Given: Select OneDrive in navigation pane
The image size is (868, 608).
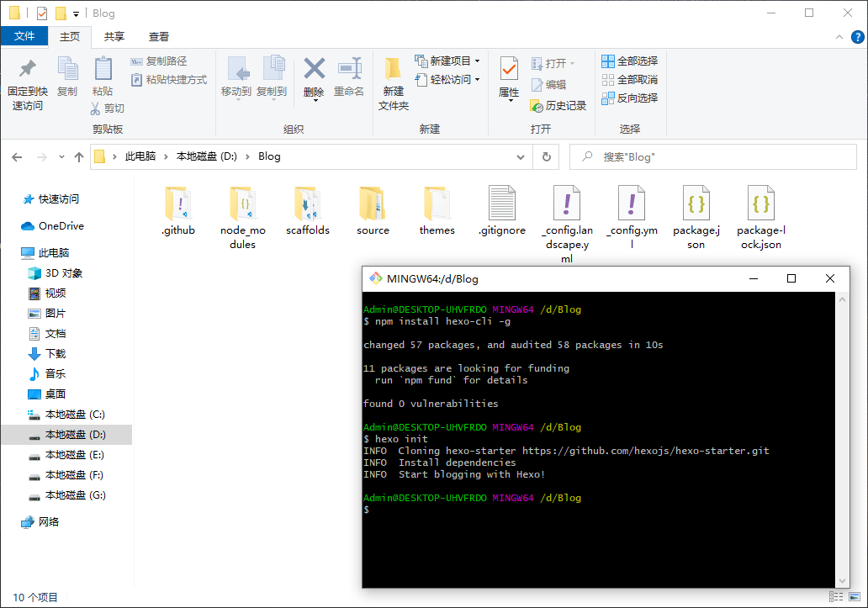Looking at the screenshot, I should (x=53, y=225).
